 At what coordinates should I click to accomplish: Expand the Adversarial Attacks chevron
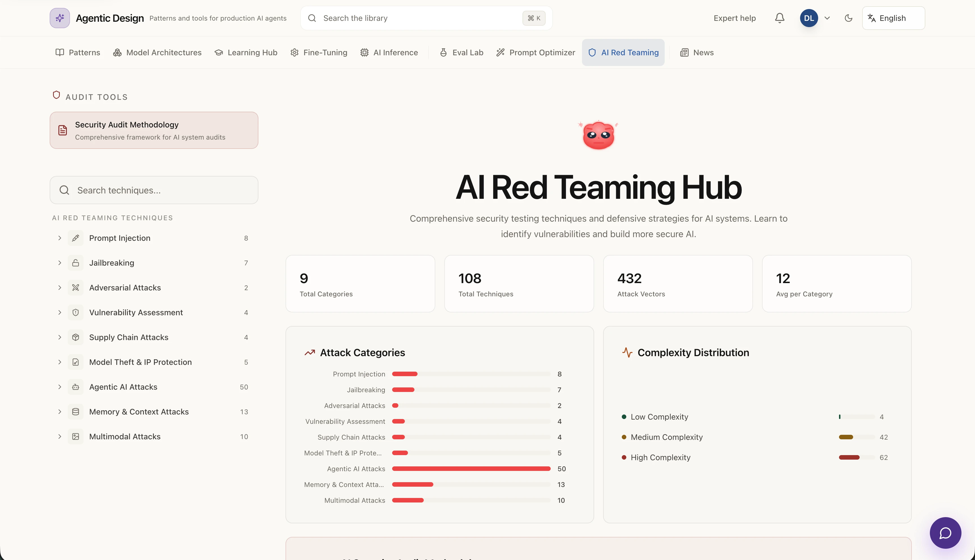(x=60, y=288)
